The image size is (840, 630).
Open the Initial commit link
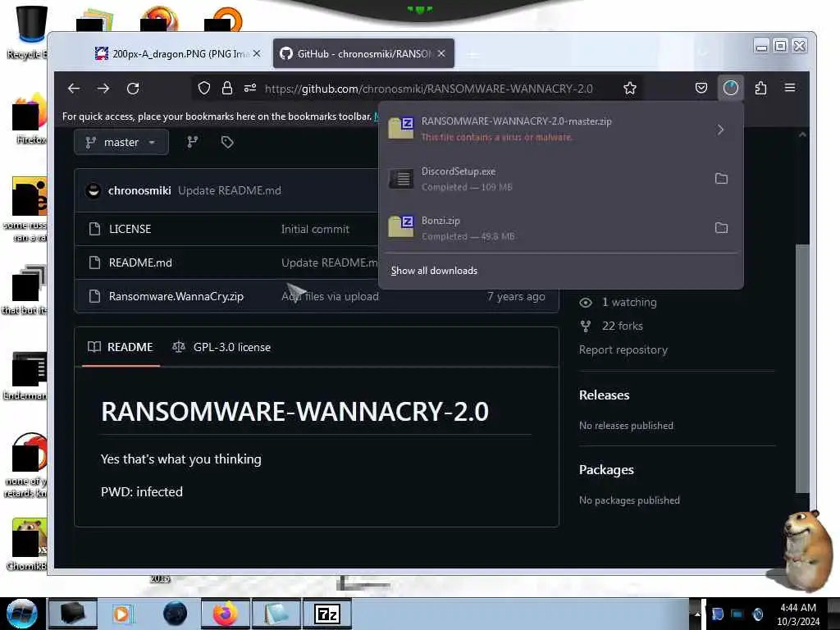(315, 230)
